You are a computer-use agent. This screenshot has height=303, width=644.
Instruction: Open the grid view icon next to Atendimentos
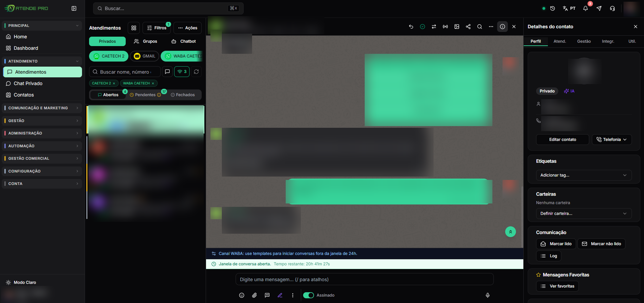point(134,28)
